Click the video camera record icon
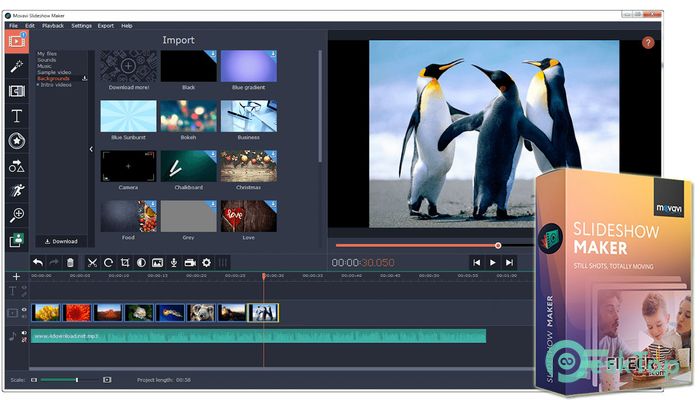The width and height of the screenshot is (700, 400). [x=190, y=262]
